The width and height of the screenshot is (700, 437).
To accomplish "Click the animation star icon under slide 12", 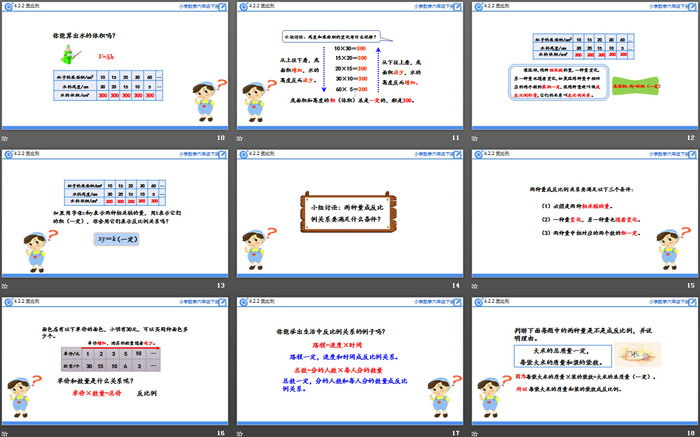I will pyautogui.click(x=475, y=138).
